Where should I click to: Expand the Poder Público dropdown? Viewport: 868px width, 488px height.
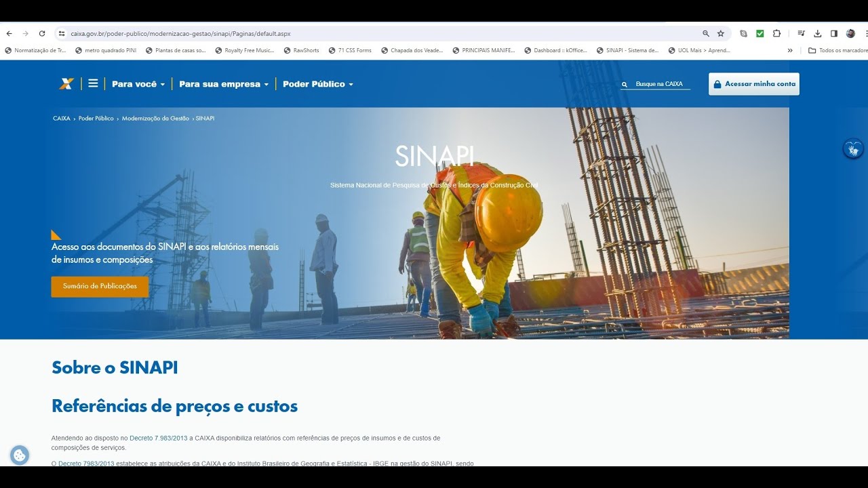click(318, 84)
